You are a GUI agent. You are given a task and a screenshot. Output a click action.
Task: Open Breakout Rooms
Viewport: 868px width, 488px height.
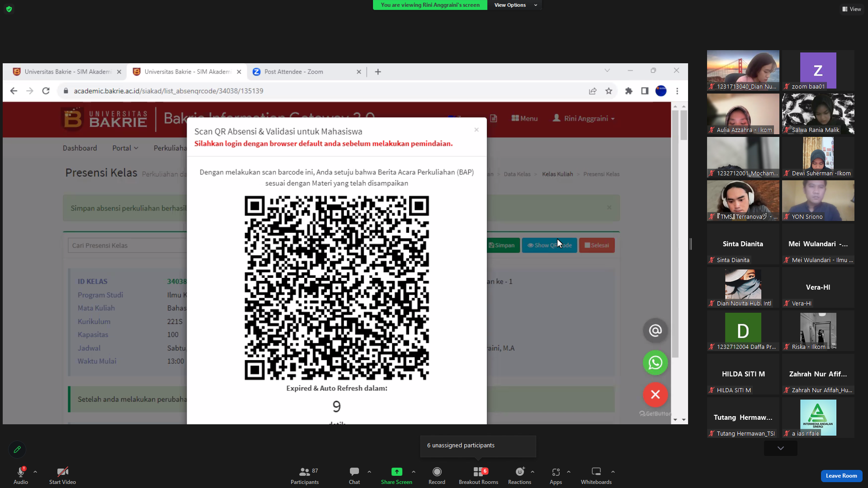[478, 475]
